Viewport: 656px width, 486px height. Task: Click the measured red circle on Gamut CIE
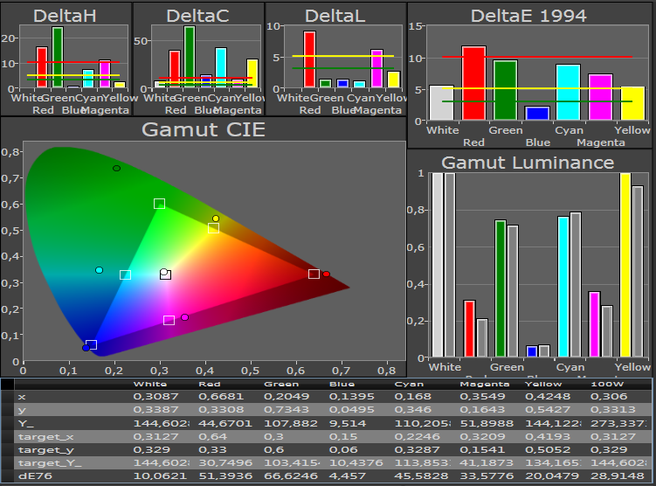click(326, 274)
